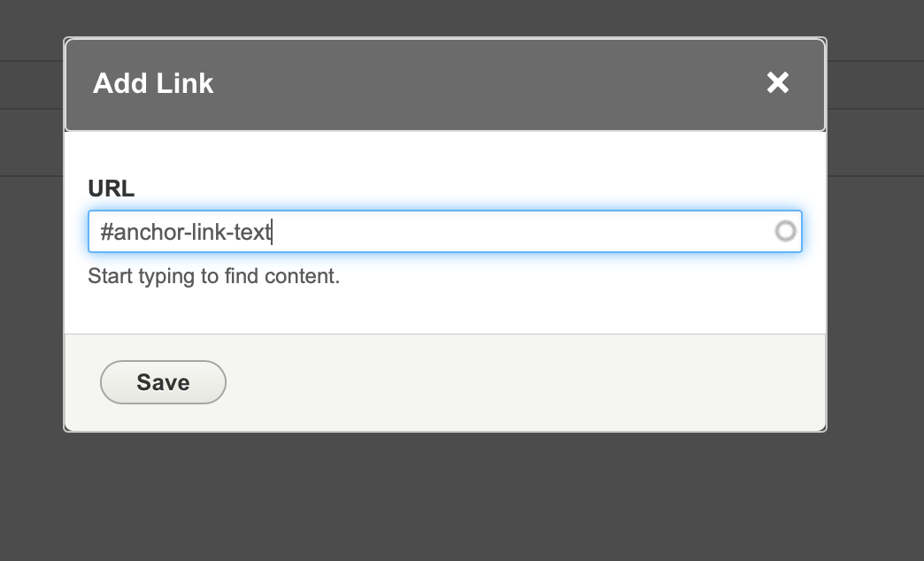Click the white space beneath the help text
Viewport: 924px width, 561px height.
[x=443, y=310]
